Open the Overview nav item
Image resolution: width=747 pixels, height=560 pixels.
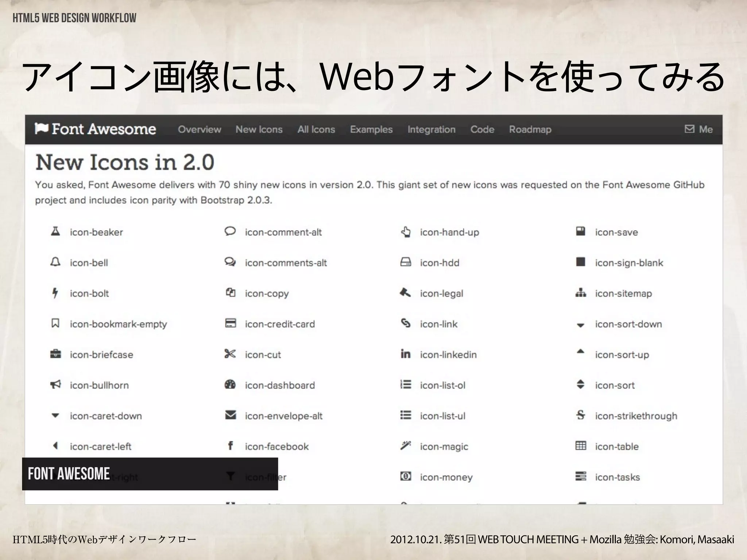(x=200, y=129)
